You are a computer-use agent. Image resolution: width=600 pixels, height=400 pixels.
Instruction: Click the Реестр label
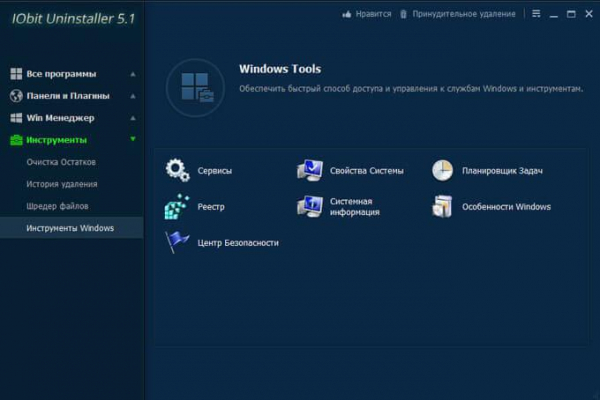pos(211,207)
